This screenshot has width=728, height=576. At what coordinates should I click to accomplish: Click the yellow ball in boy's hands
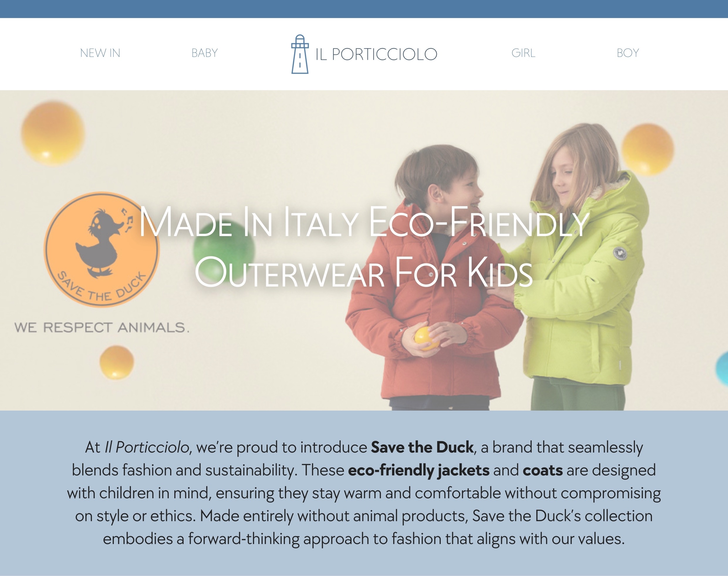[426, 338]
